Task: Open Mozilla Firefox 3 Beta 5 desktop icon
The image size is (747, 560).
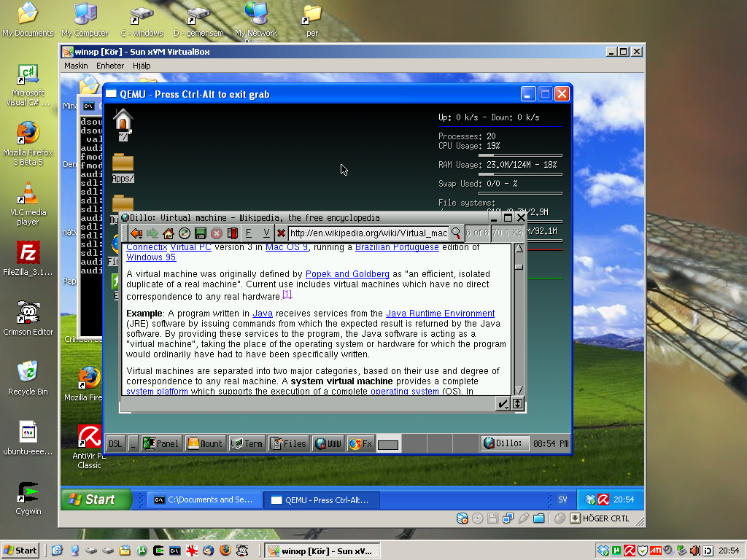Action: click(28, 144)
